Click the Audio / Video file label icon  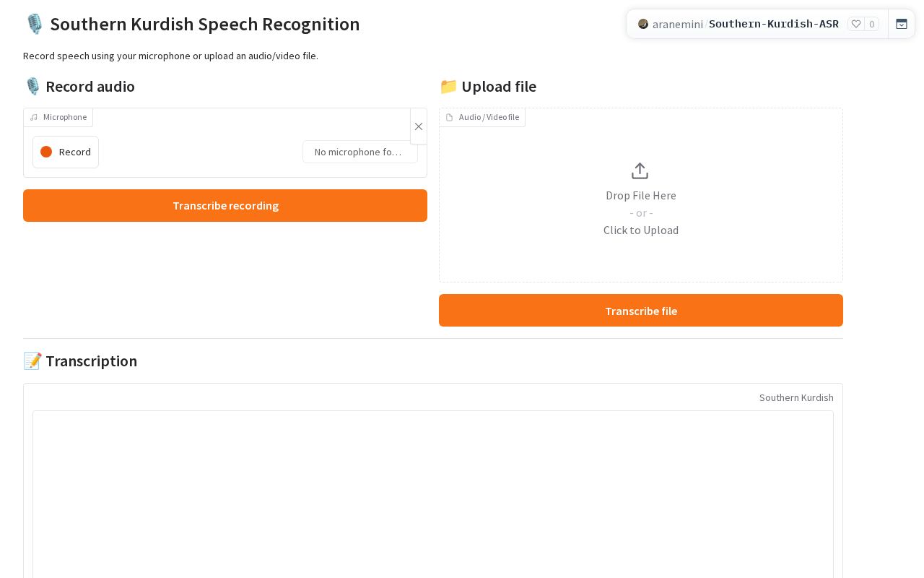[x=450, y=118]
